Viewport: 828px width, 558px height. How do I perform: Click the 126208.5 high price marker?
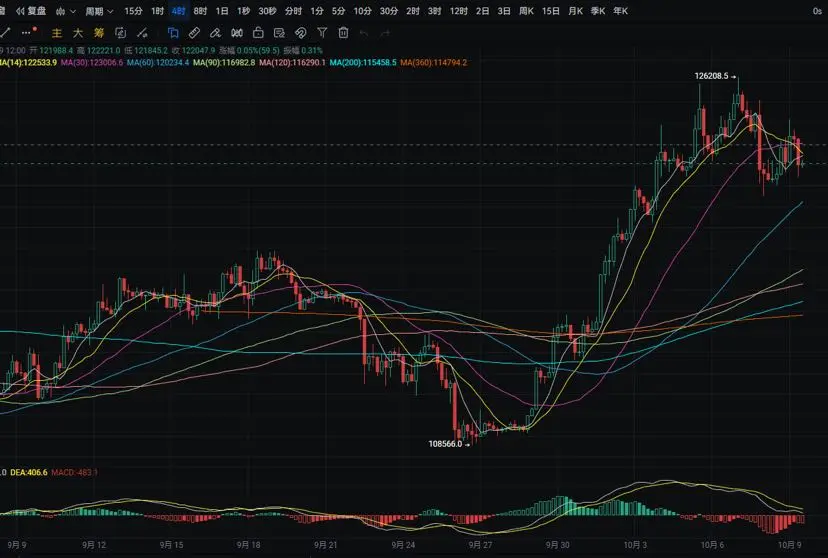pos(711,76)
